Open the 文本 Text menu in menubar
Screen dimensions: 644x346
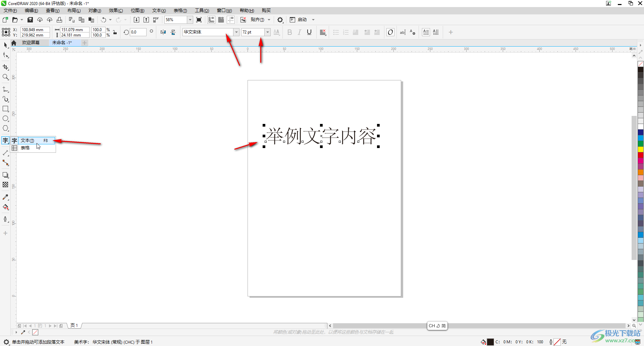[159, 10]
